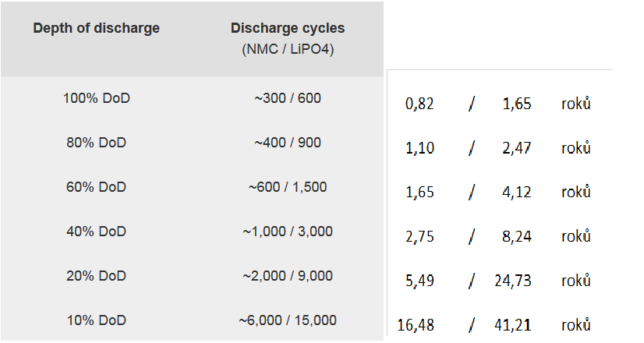This screenshot has width=644, height=343.
Task: Select the "60% DoD" cell
Action: tap(97, 187)
